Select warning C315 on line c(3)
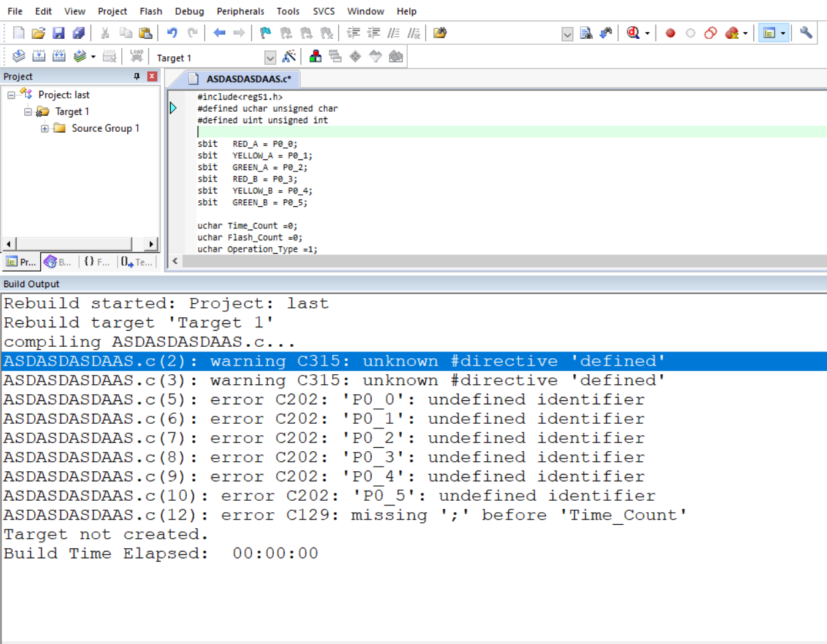 [x=414, y=380]
